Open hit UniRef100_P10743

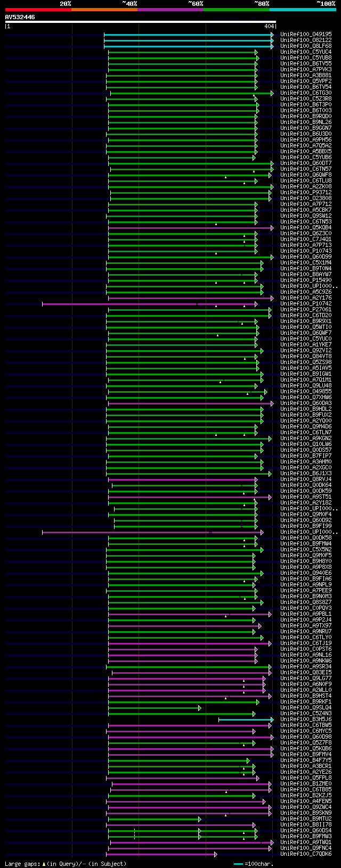(x=306, y=251)
